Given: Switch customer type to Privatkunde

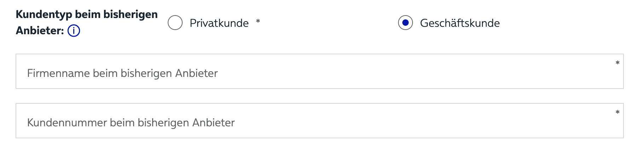Looking at the screenshot, I should point(175,23).
